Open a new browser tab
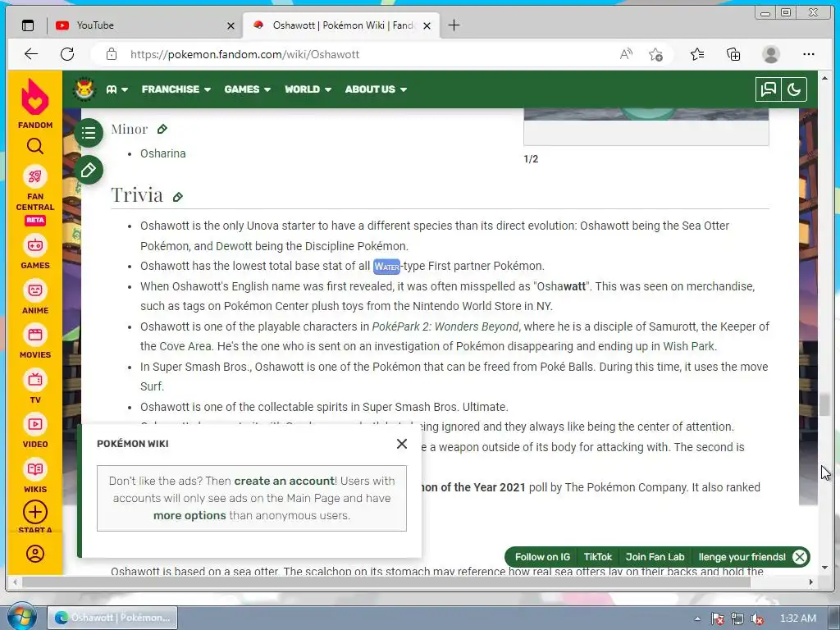The width and height of the screenshot is (840, 630). tap(454, 25)
